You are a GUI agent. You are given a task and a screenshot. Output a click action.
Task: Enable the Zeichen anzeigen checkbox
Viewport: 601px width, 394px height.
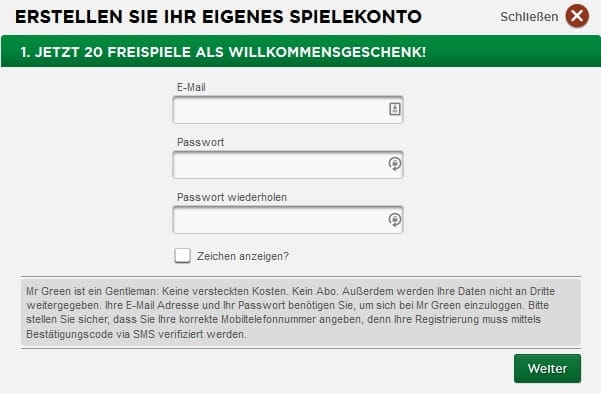coord(182,256)
